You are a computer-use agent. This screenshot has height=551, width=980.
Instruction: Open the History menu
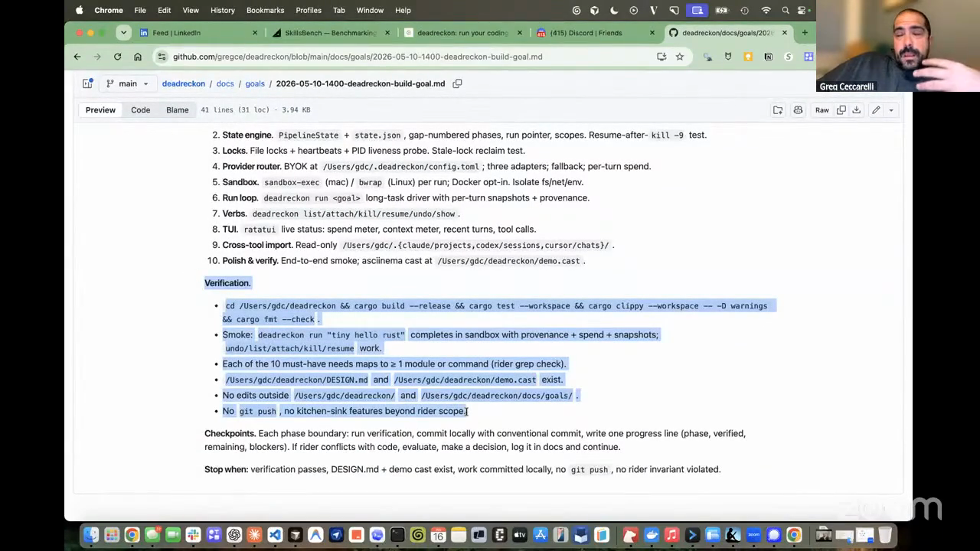pos(223,10)
